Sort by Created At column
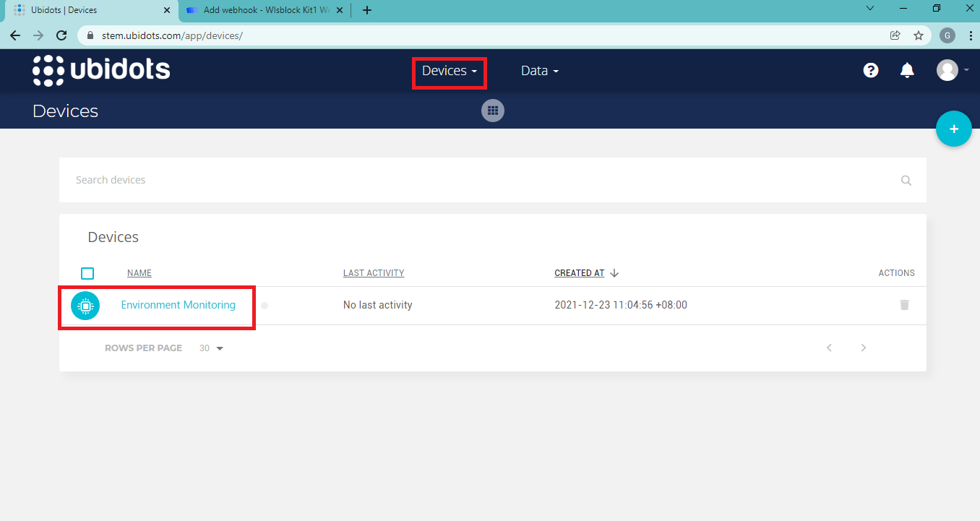This screenshot has width=980, height=521. coord(580,273)
